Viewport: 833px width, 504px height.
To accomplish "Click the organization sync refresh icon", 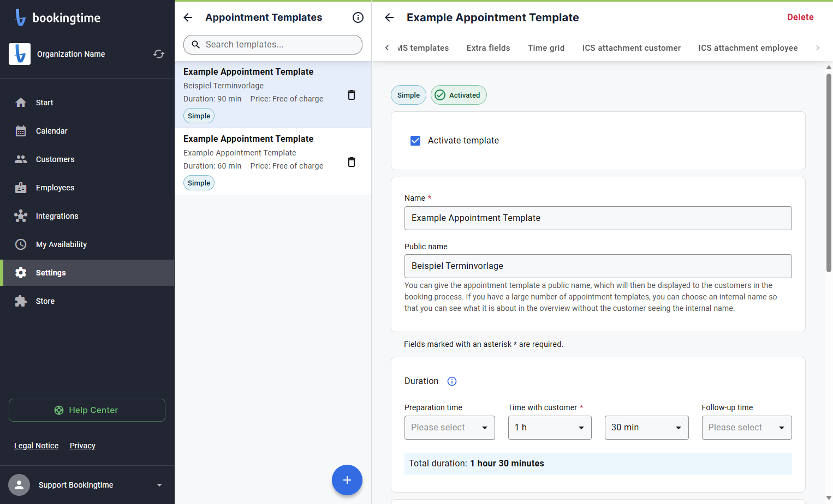I will pyautogui.click(x=159, y=54).
